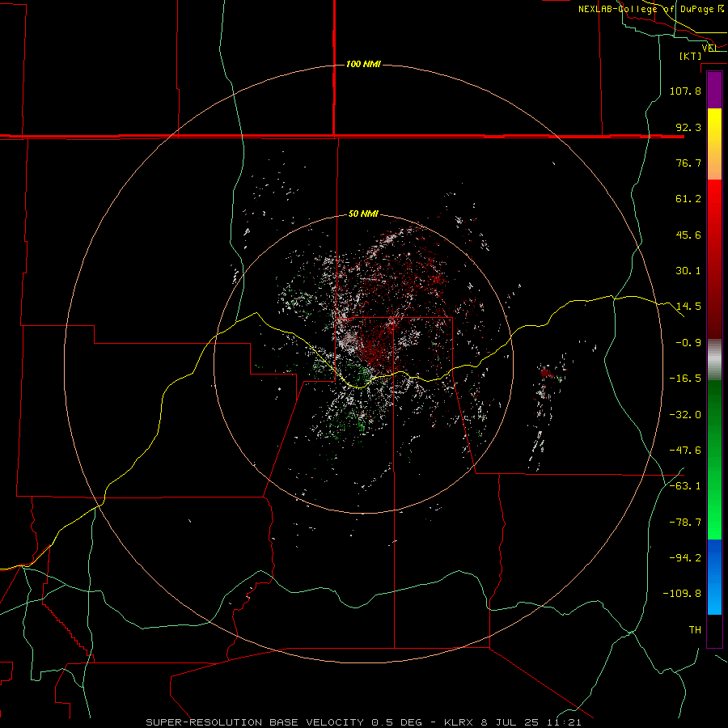
Task: Click the 'KLRX' radar site identifier
Action: pos(460,722)
